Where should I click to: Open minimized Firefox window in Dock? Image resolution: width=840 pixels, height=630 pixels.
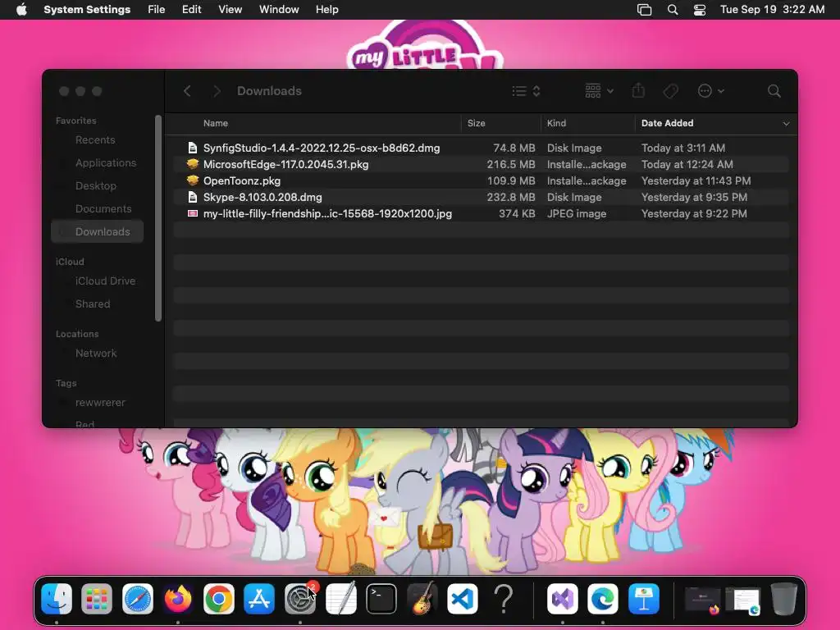tap(703, 600)
